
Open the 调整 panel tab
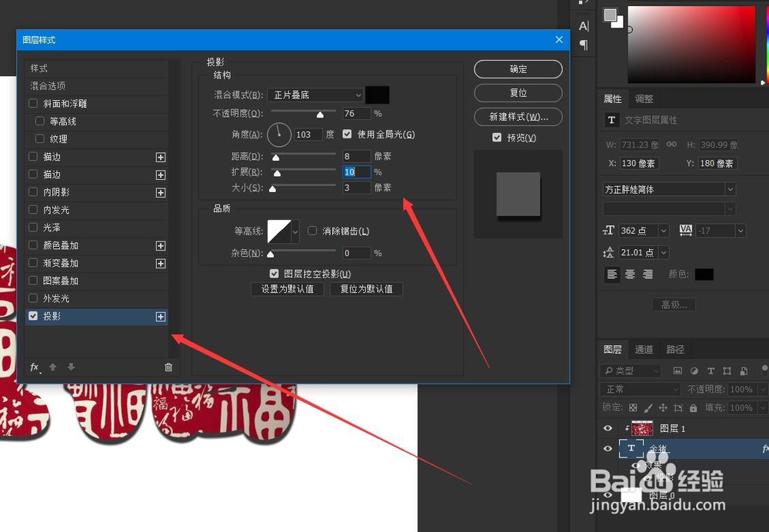coord(644,98)
